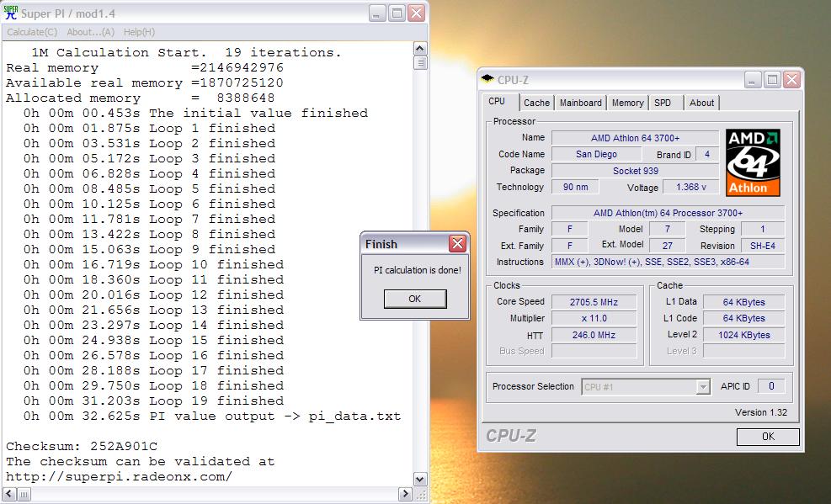Click the Level 2 cache value '1024 KBytes'
This screenshot has height=504, width=831.
tap(743, 335)
